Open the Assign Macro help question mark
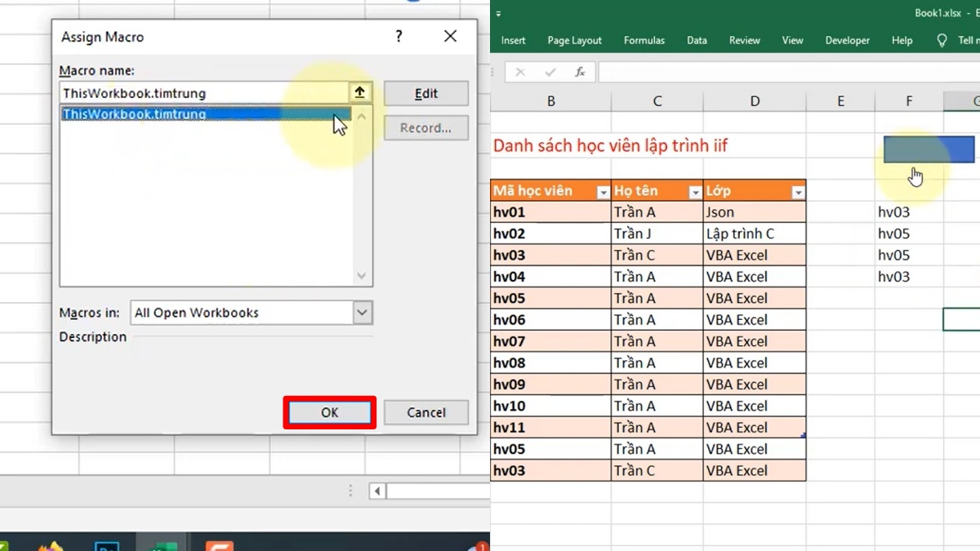 click(x=399, y=37)
